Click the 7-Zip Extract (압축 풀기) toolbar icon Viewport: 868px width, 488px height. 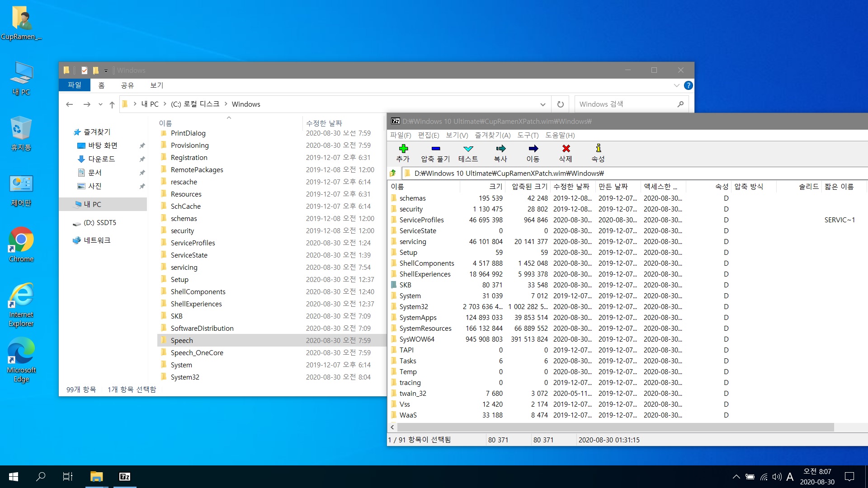tap(435, 149)
